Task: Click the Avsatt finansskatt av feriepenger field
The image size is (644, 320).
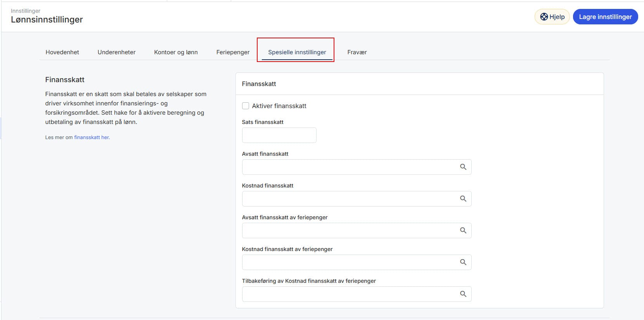Action: tap(349, 231)
